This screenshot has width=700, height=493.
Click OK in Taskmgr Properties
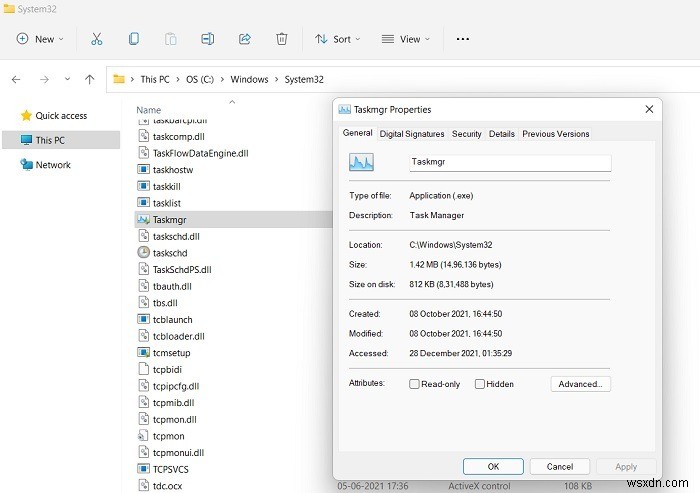[493, 467]
